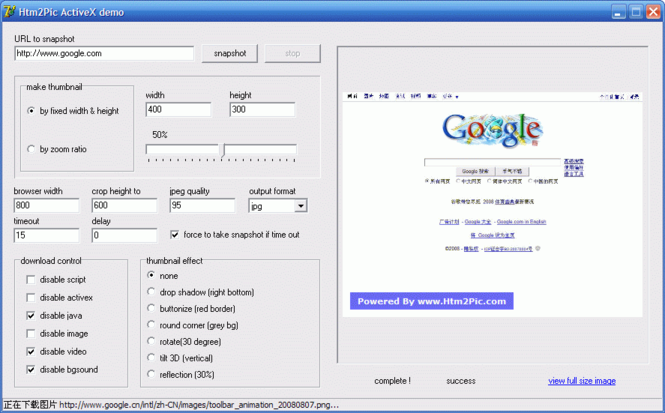Click the greyed stop button
The image size is (665, 413).
pos(293,53)
